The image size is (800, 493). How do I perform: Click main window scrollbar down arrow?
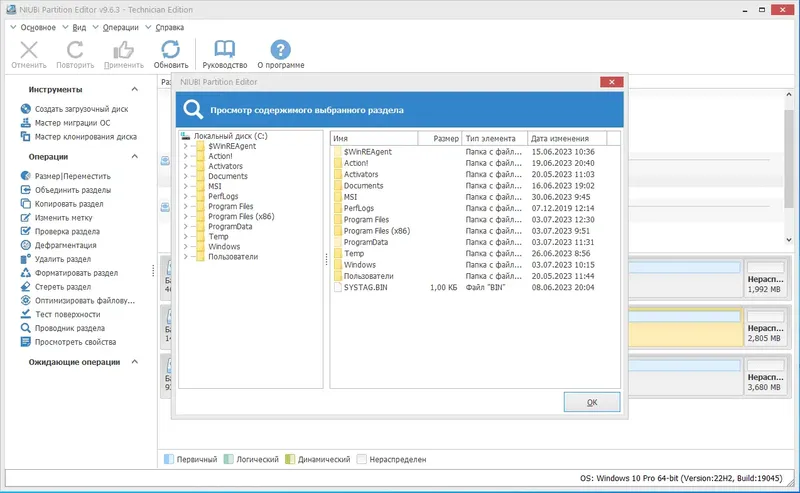pos(789,240)
